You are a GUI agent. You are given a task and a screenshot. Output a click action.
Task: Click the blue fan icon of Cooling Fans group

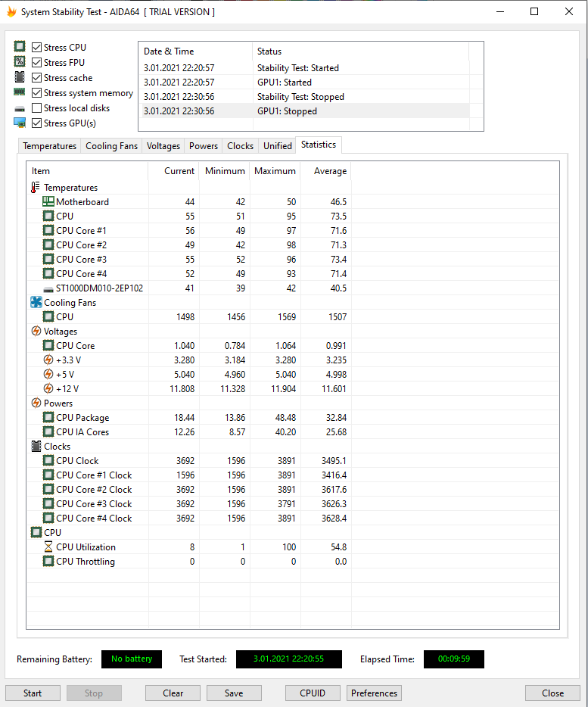point(36,302)
